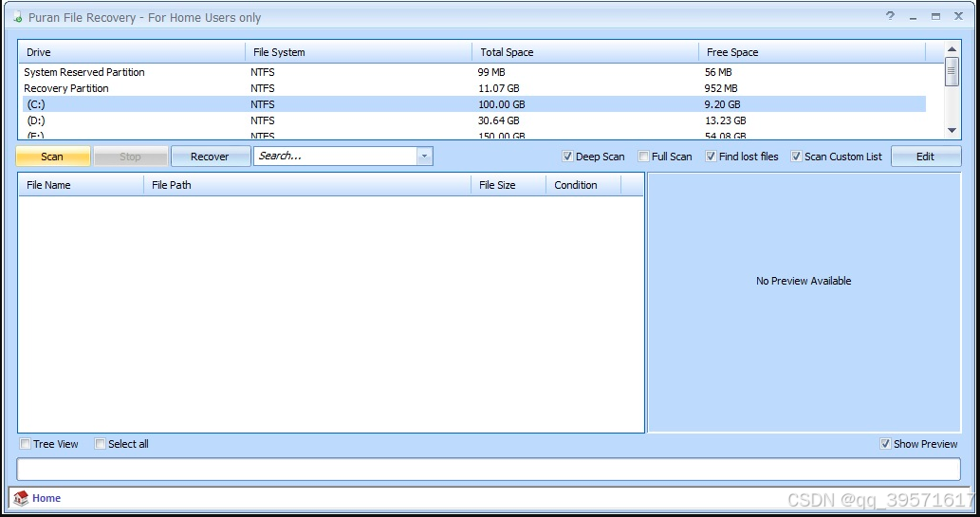Image resolution: width=980 pixels, height=517 pixels.
Task: Click the 100.00 GB total space cell
Action: [x=502, y=104]
